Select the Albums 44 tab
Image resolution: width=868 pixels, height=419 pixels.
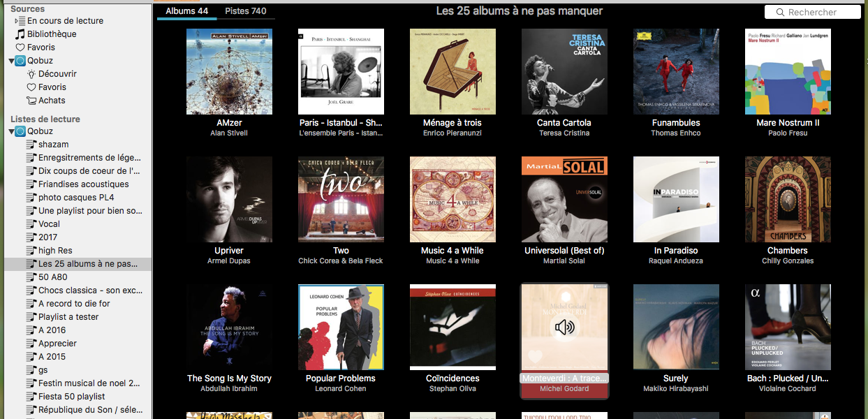point(186,11)
